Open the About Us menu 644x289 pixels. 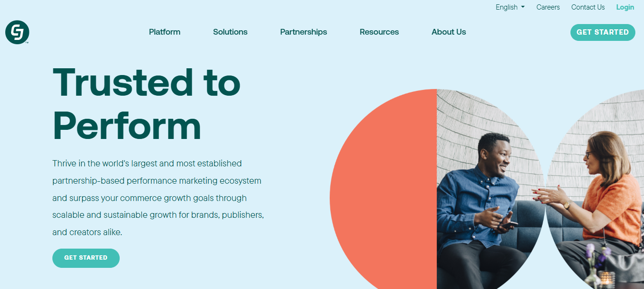coord(448,32)
